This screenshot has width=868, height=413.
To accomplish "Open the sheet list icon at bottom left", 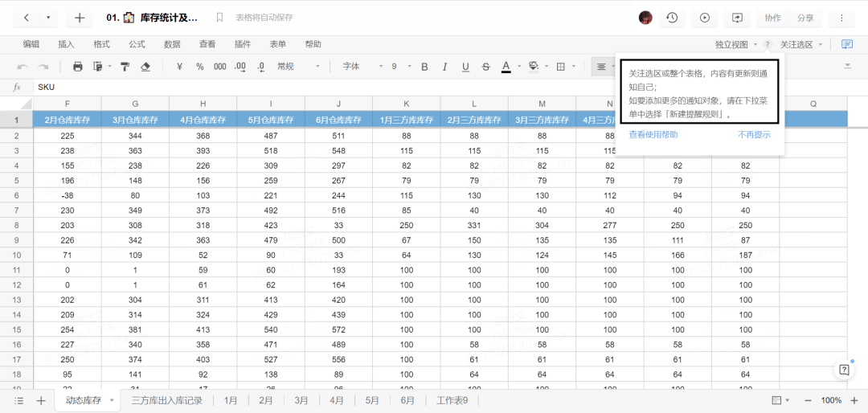I will [x=19, y=400].
